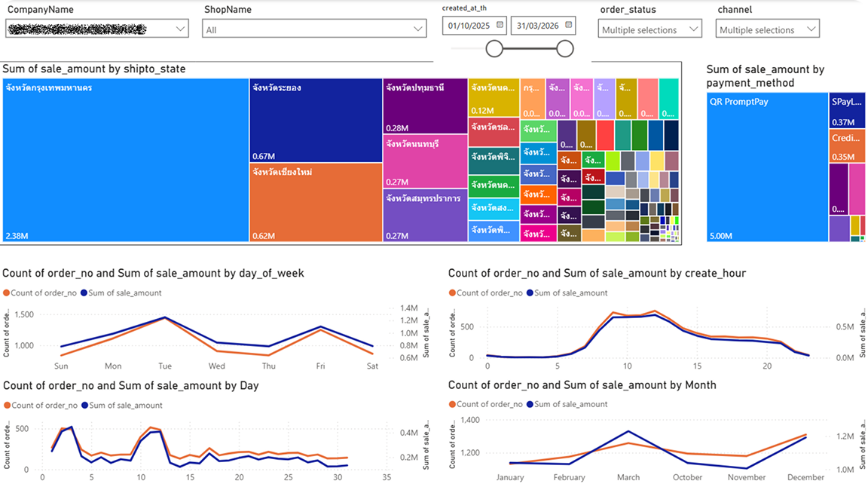Click Count of order_no legend in day_of_week chart
This screenshot has width=868, height=487.
pos(40,293)
